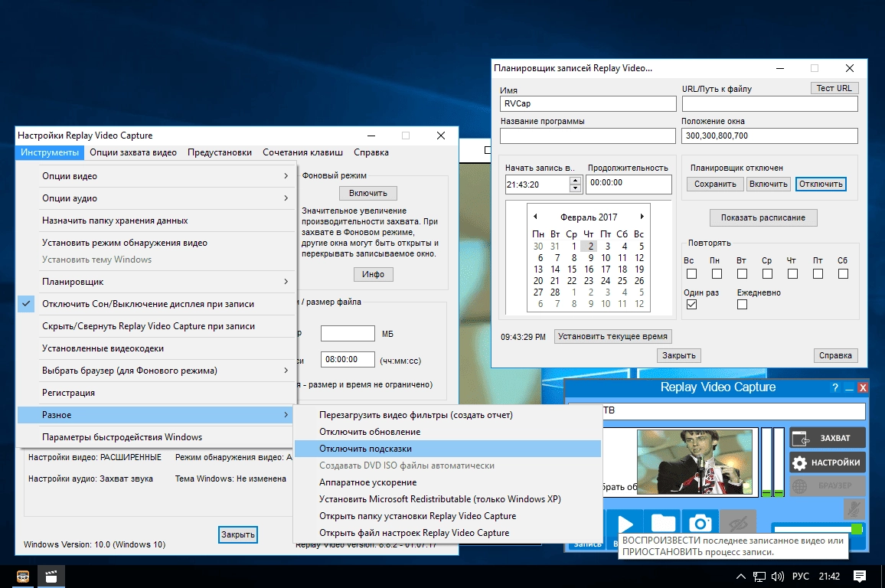Choose Назначить папку хранения данных

[156, 220]
